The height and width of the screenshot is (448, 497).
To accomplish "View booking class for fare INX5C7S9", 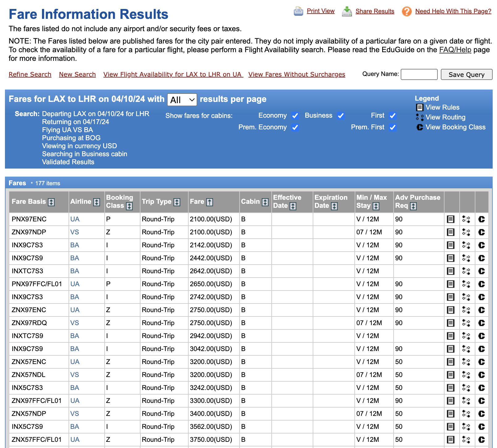I will pos(482,427).
